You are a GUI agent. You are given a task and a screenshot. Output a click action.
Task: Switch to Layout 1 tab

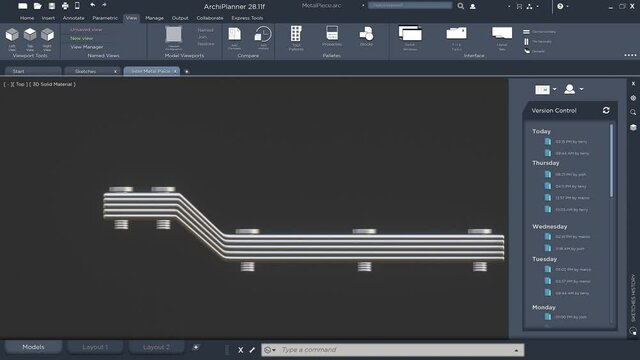95,347
